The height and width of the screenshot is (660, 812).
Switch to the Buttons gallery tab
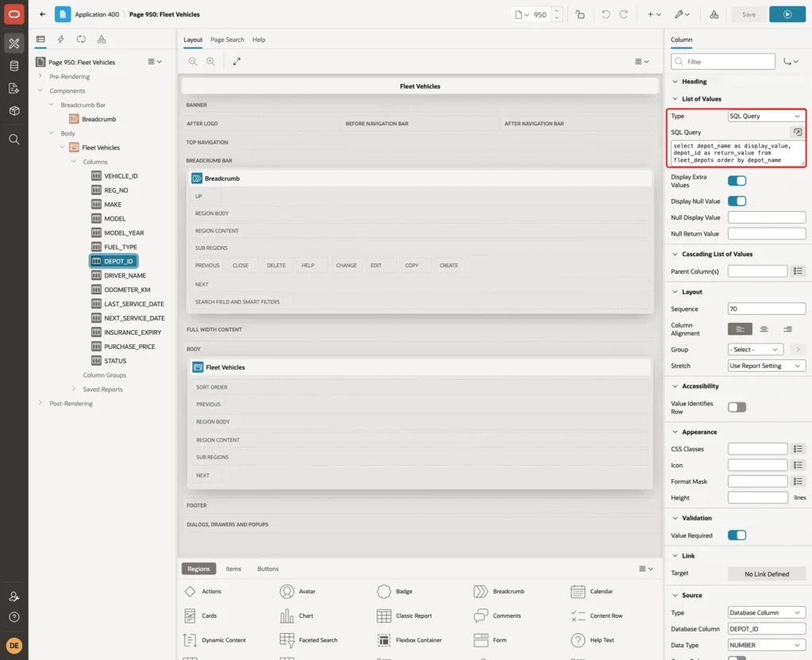[268, 569]
